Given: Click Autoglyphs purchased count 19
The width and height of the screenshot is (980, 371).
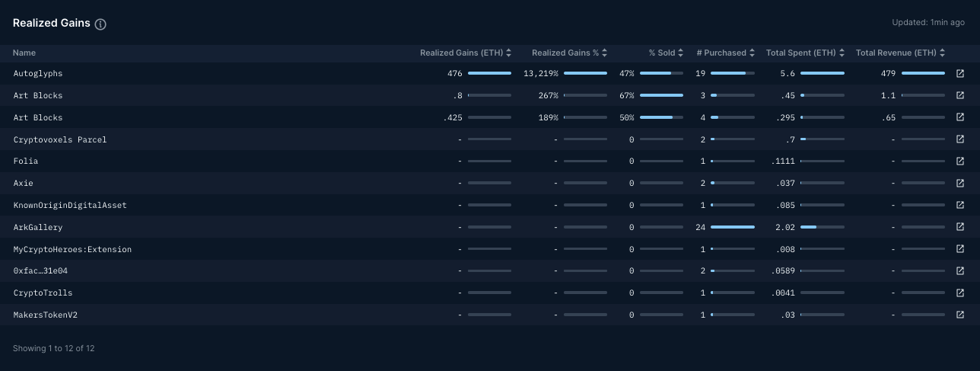Looking at the screenshot, I should coord(702,74).
